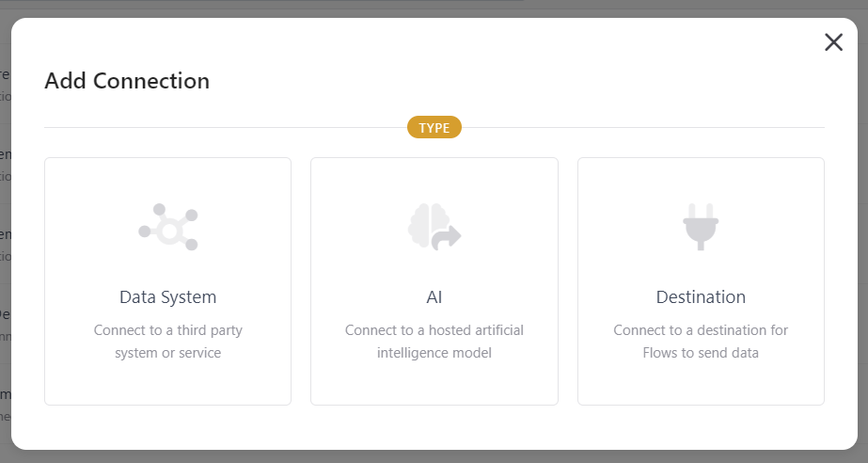The height and width of the screenshot is (463, 868).
Task: Click the 'hosted artificial intelligence model' description
Action: point(434,342)
